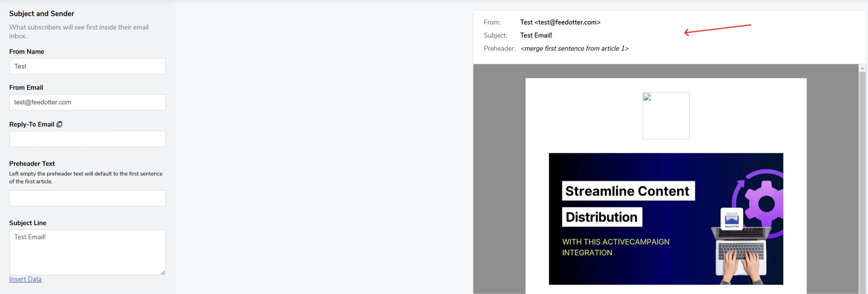The height and width of the screenshot is (294, 868).
Task: Click the preview subject "Test Email!"
Action: 536,35
